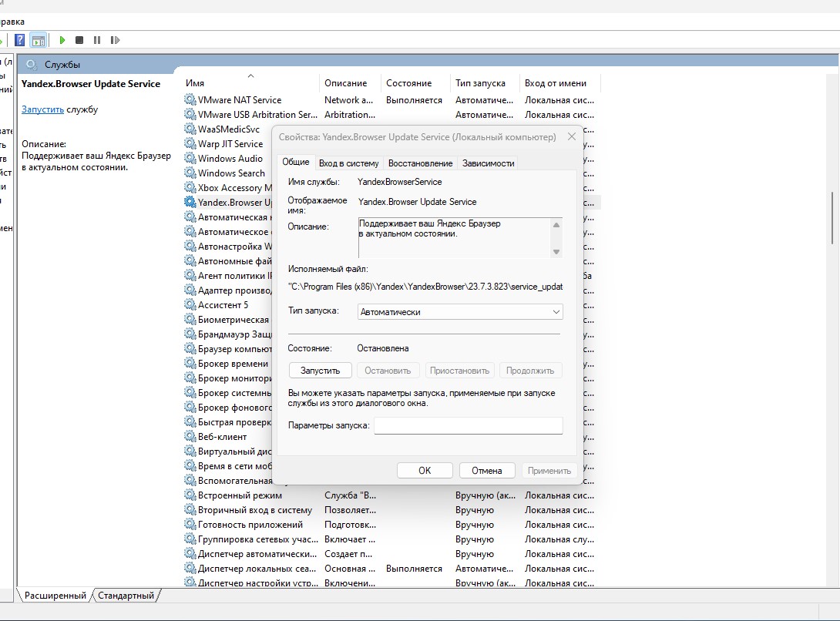Switch to the Вход в систему tab
The image size is (840, 621).
(x=349, y=163)
